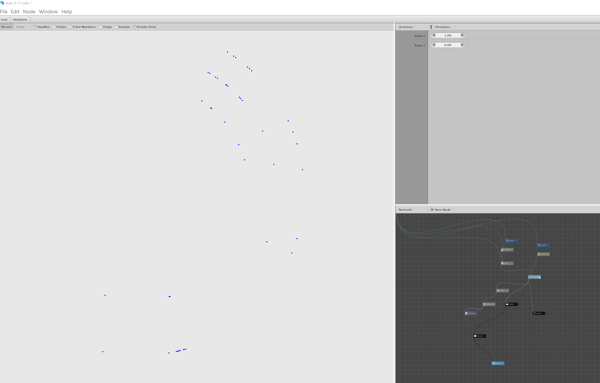The width and height of the screenshot is (600, 383).
Task: Enable the Points checkbox
Action: [x=54, y=27]
